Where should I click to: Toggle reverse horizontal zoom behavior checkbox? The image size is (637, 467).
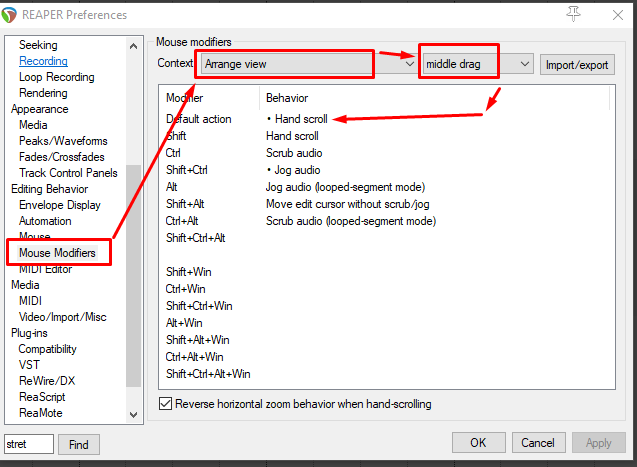pyautogui.click(x=166, y=404)
